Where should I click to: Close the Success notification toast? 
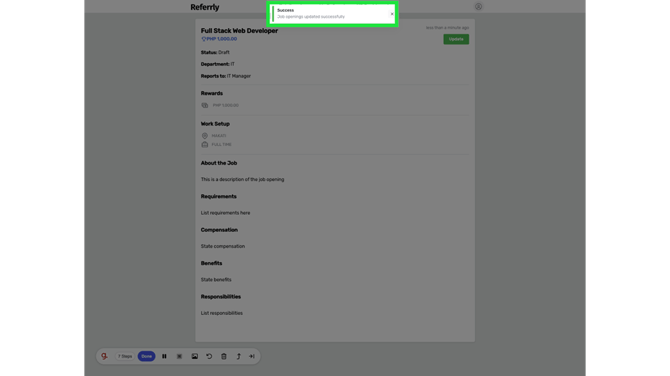click(x=392, y=14)
